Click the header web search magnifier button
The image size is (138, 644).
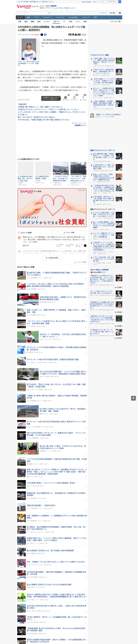120,2
